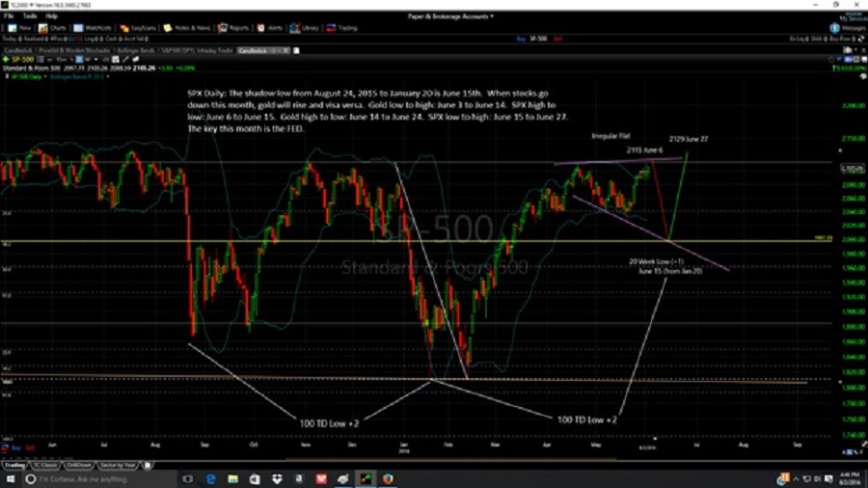Show hidden system tray icons
The width and height of the screenshot is (868, 488).
click(x=796, y=478)
